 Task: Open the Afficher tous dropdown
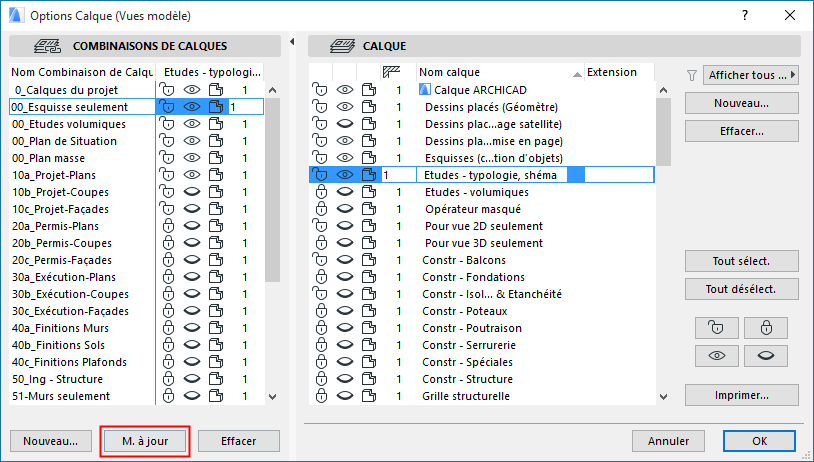pos(752,75)
